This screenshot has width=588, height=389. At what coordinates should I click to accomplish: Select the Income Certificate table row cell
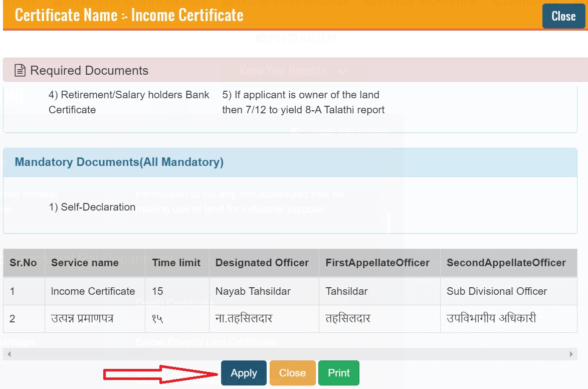(93, 291)
